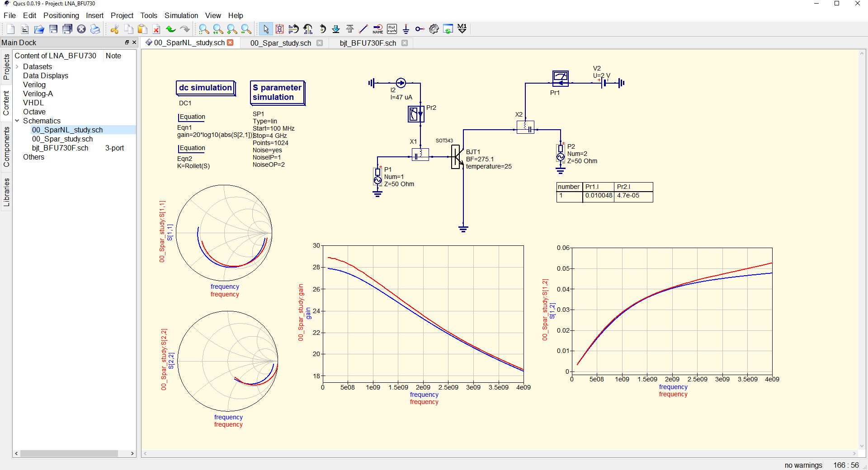Viewport: 868px width, 470px height.
Task: Insert a port symbol
Action: pos(420,29)
